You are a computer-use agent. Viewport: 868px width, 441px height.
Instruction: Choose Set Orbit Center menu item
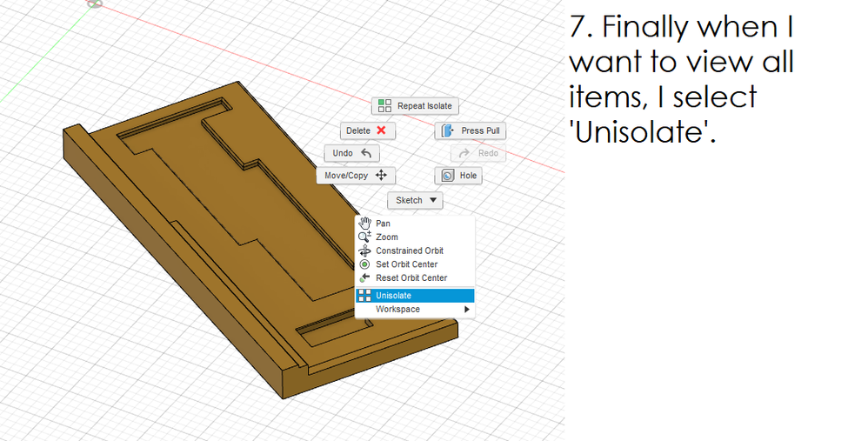[415, 264]
